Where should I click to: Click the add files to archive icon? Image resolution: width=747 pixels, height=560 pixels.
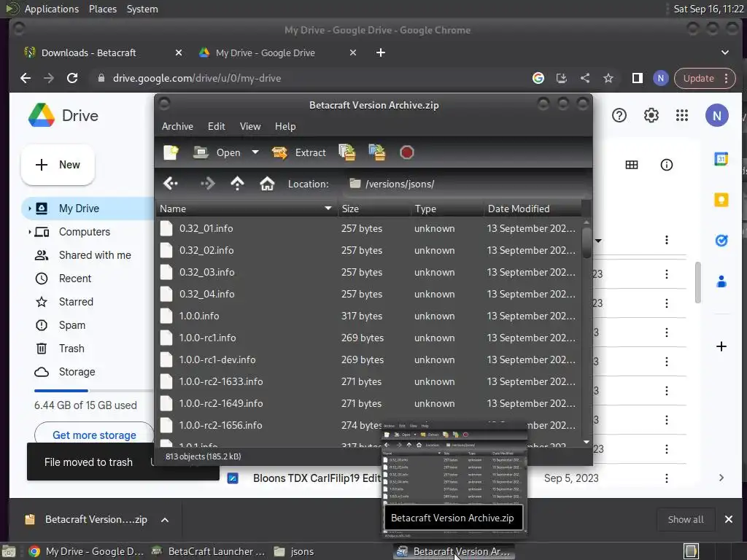347,152
